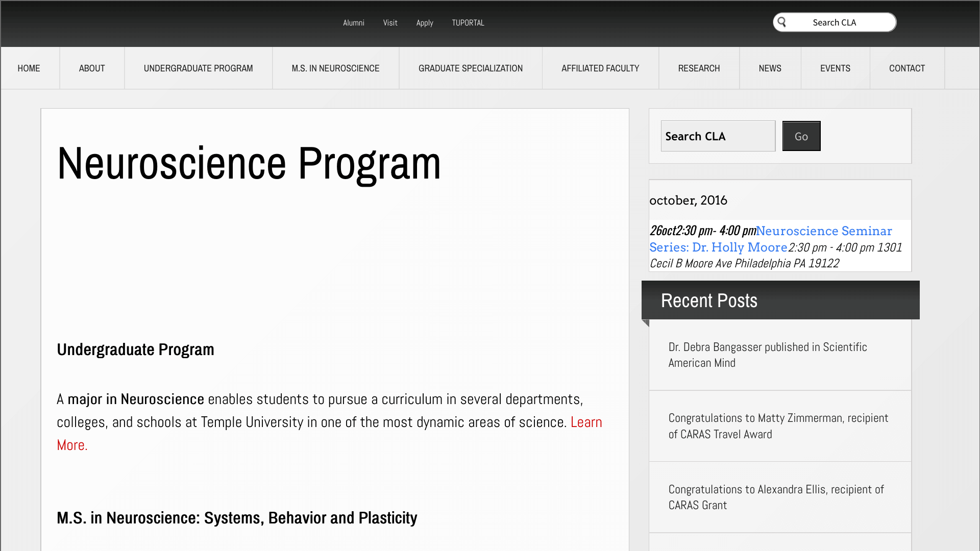Open Neuroscience Seminar Series event link

823,231
